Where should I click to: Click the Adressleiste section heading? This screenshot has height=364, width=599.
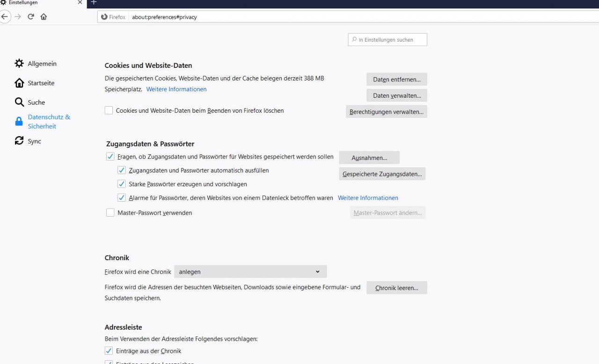point(124,327)
